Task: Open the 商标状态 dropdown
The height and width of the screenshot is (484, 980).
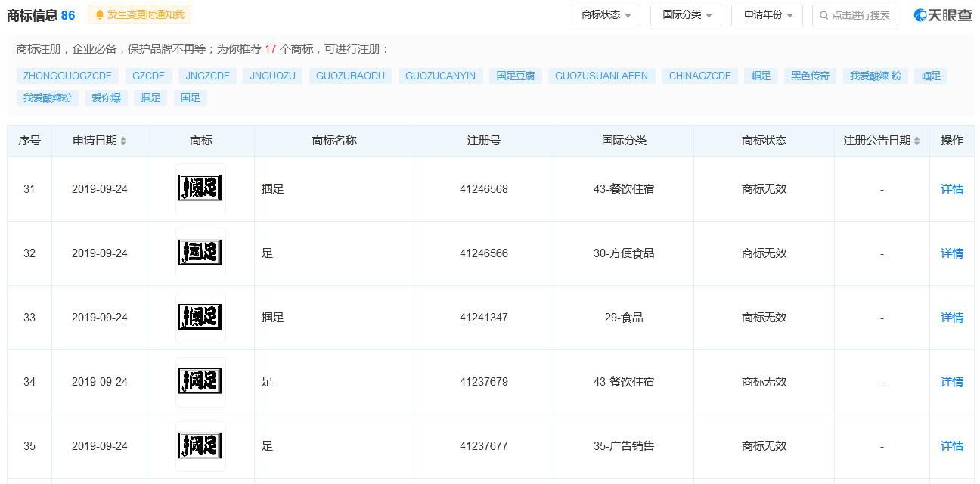Action: coord(603,15)
